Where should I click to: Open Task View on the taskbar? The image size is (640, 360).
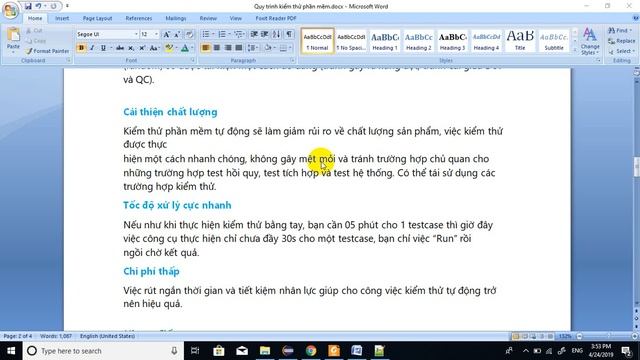click(195, 351)
